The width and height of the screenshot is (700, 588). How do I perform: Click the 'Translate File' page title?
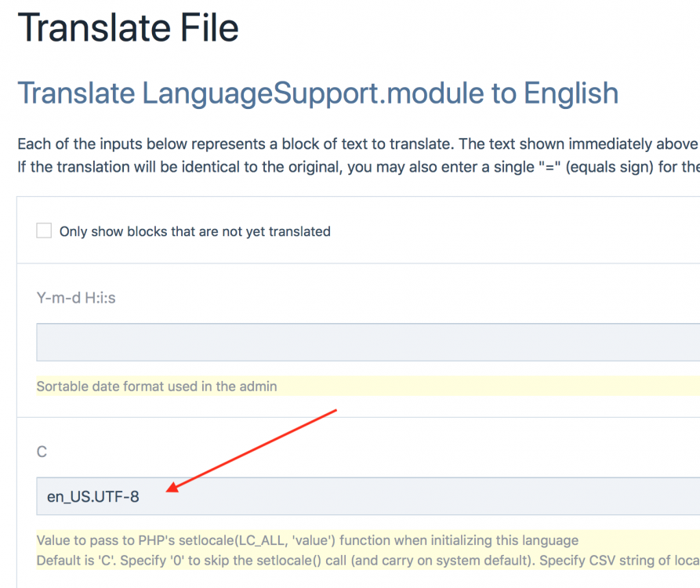[128, 28]
